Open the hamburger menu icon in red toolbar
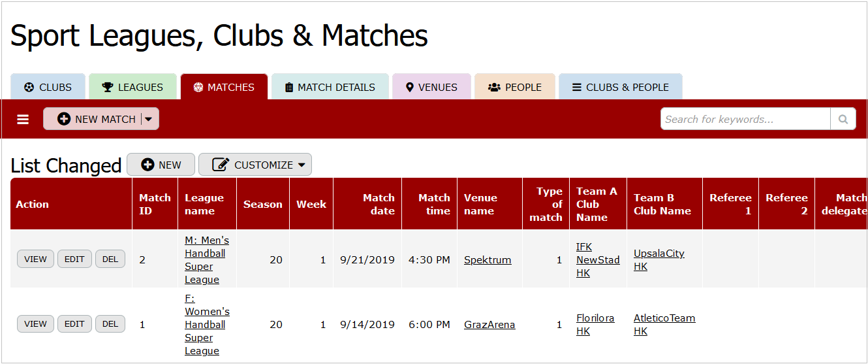 pyautogui.click(x=23, y=120)
